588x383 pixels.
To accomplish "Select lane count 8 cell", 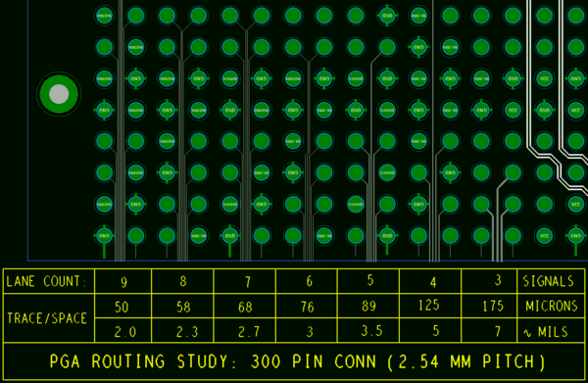I will [x=183, y=281].
